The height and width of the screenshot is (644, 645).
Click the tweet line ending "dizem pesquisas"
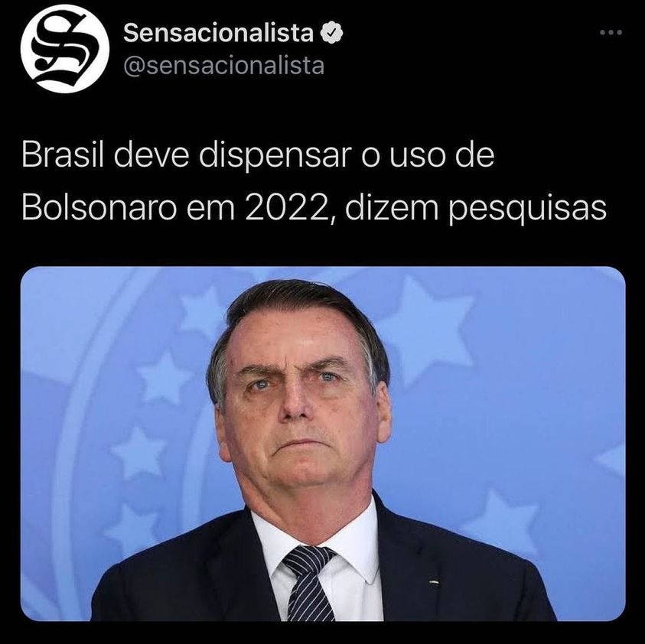[x=314, y=208]
